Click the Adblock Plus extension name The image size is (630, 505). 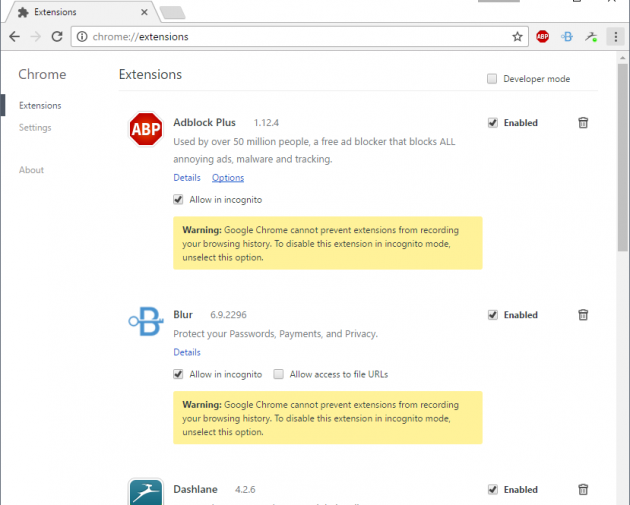205,123
